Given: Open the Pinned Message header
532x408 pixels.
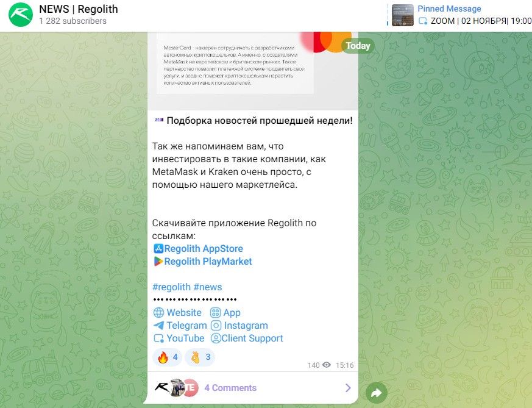Looking at the screenshot, I should click(449, 9).
